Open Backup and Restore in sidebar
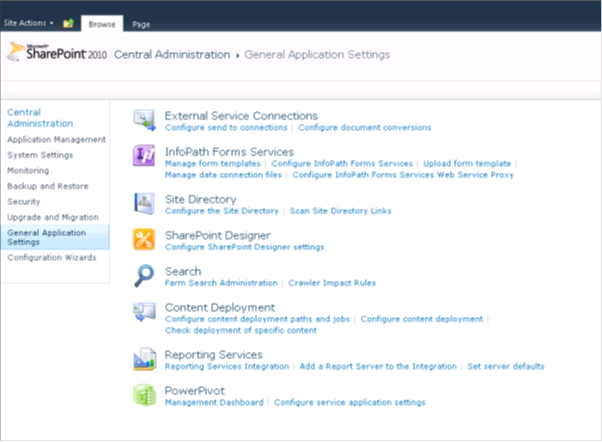Screen dimensions: 602x442 click(48, 186)
